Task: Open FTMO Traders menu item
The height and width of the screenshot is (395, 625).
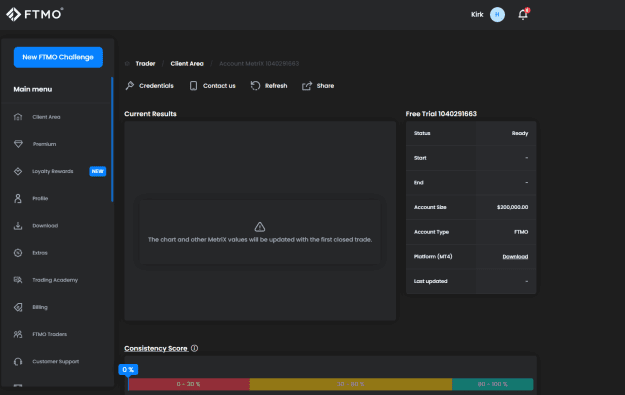Action: click(x=49, y=334)
